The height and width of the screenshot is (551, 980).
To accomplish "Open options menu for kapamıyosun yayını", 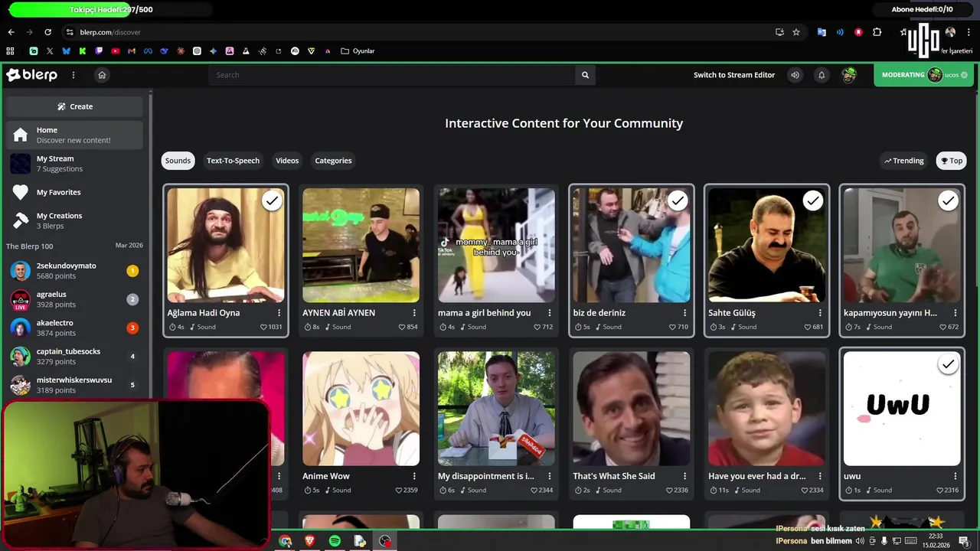I will pos(955,313).
